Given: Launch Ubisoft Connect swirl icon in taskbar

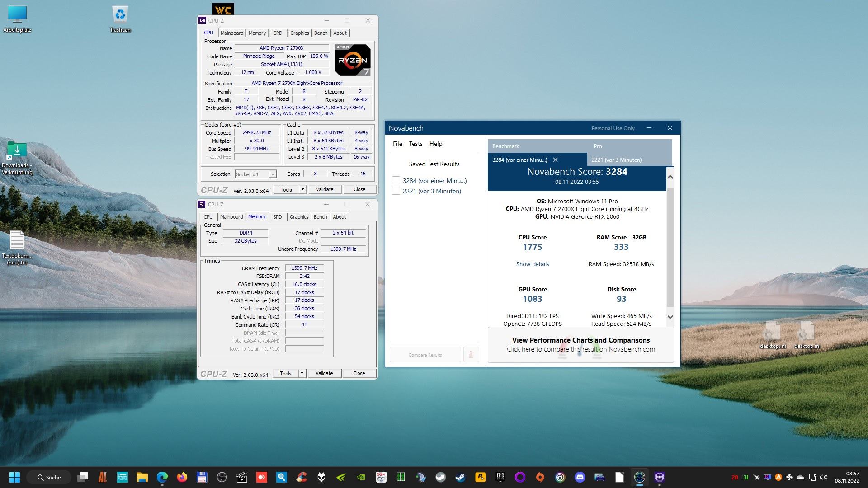Looking at the screenshot, I should (560, 477).
